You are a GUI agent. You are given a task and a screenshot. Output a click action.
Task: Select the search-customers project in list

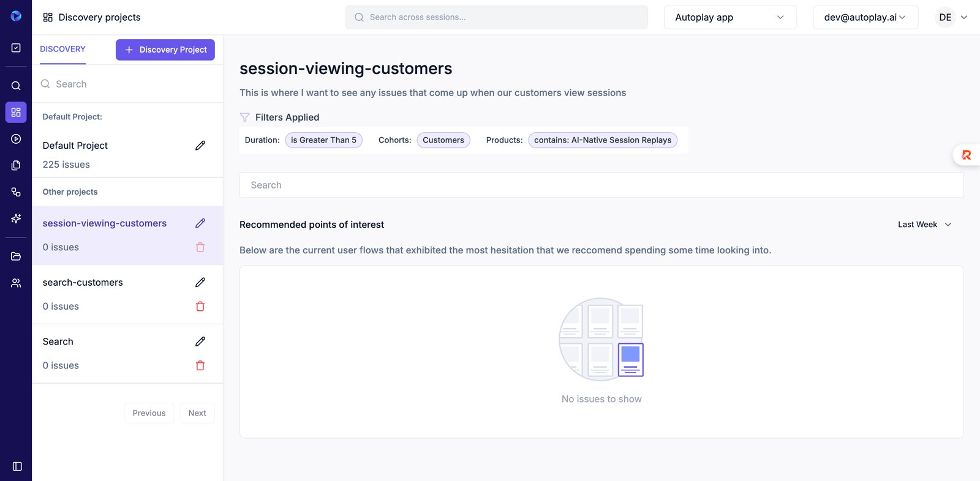pos(83,283)
